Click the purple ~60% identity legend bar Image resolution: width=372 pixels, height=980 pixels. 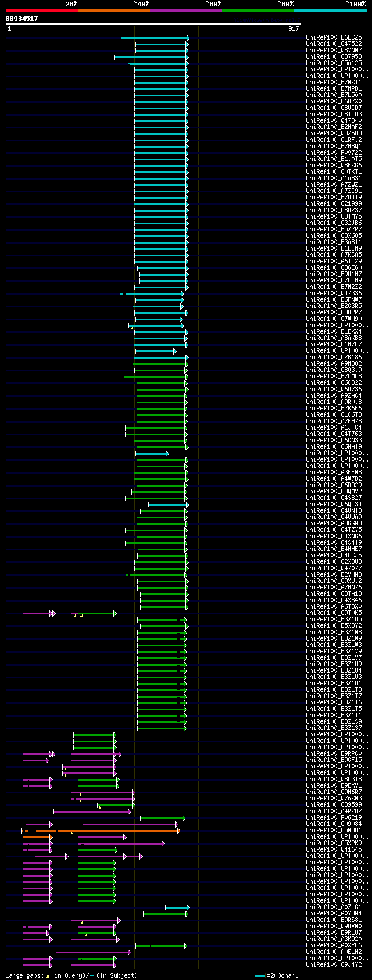click(x=185, y=10)
